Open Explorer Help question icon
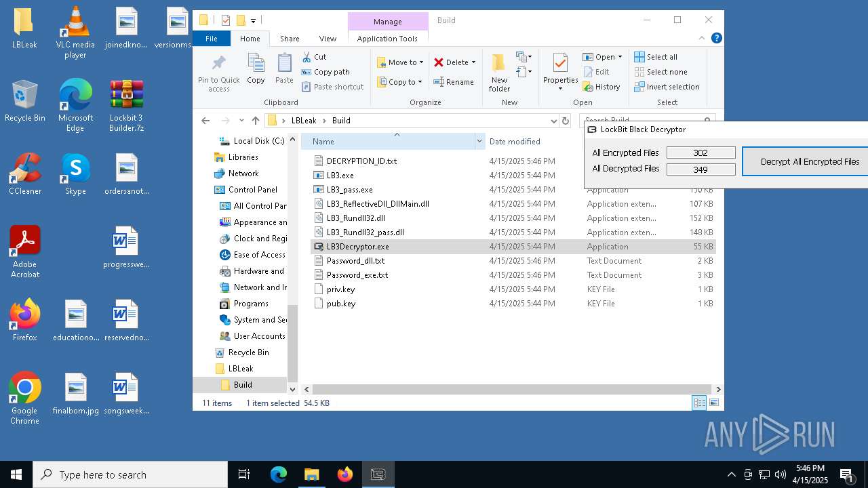Image resolution: width=868 pixels, height=488 pixels. coord(716,39)
